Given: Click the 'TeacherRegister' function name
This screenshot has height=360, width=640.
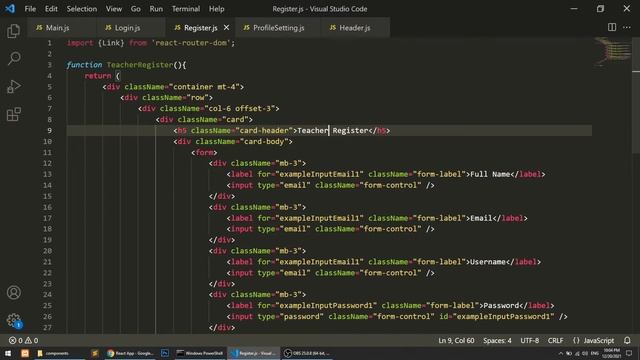Looking at the screenshot, I should (x=140, y=65).
